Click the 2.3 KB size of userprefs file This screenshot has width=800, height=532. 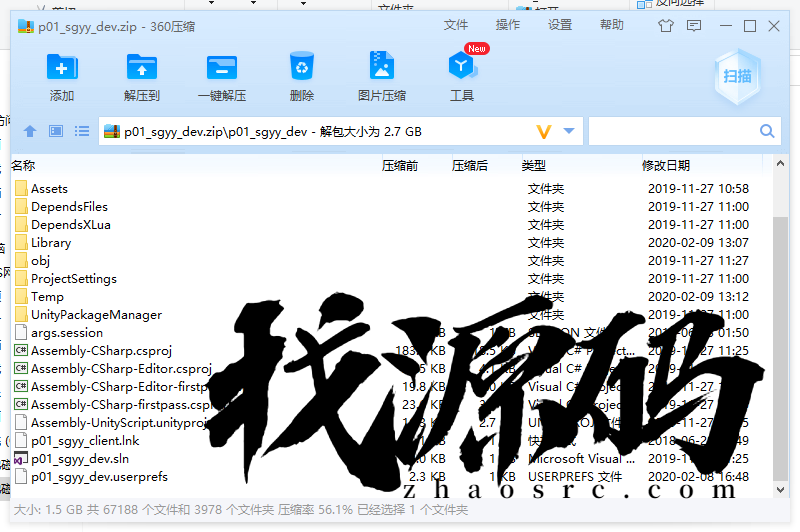[427, 476]
